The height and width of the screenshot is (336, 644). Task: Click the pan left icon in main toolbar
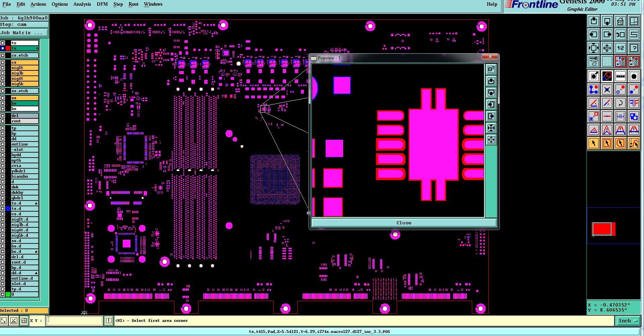[x=594, y=35]
